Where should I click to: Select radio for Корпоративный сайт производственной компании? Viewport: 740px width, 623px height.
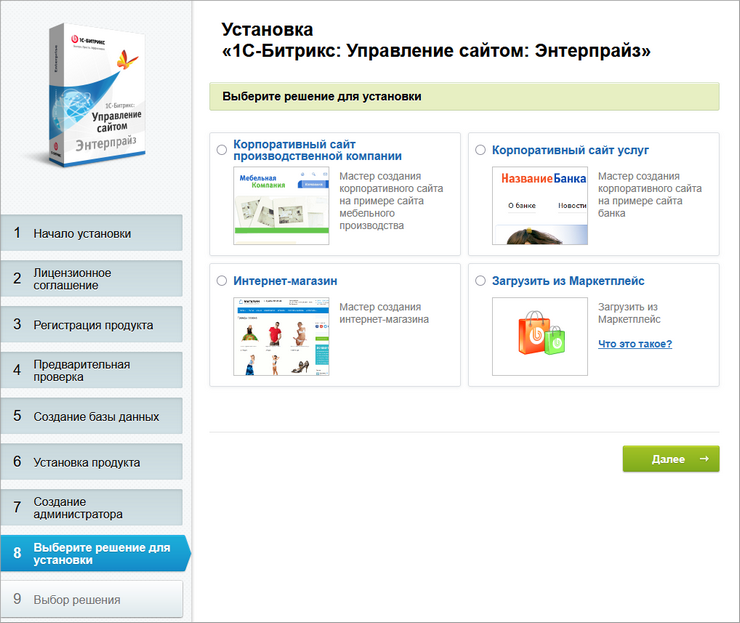pyautogui.click(x=221, y=150)
